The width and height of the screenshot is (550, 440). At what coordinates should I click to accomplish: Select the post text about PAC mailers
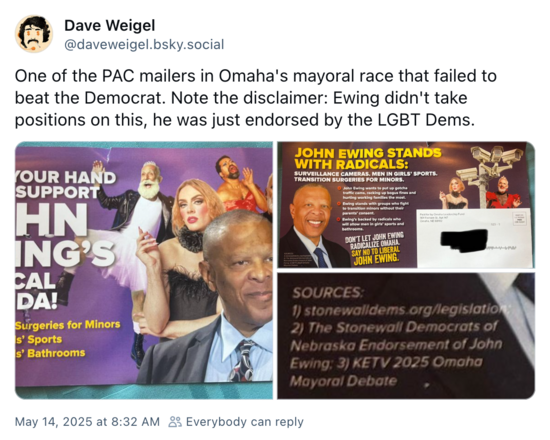pyautogui.click(x=256, y=98)
